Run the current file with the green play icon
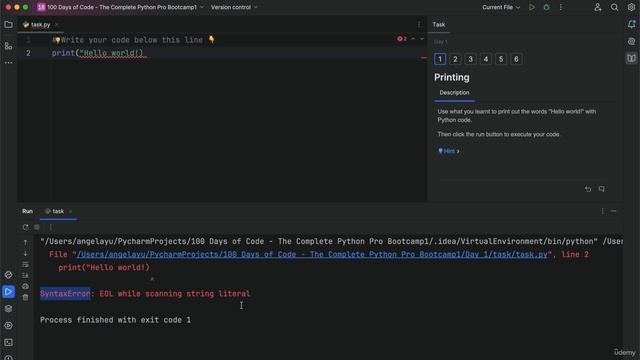Screen dimensions: 640x360 (x=531, y=7)
